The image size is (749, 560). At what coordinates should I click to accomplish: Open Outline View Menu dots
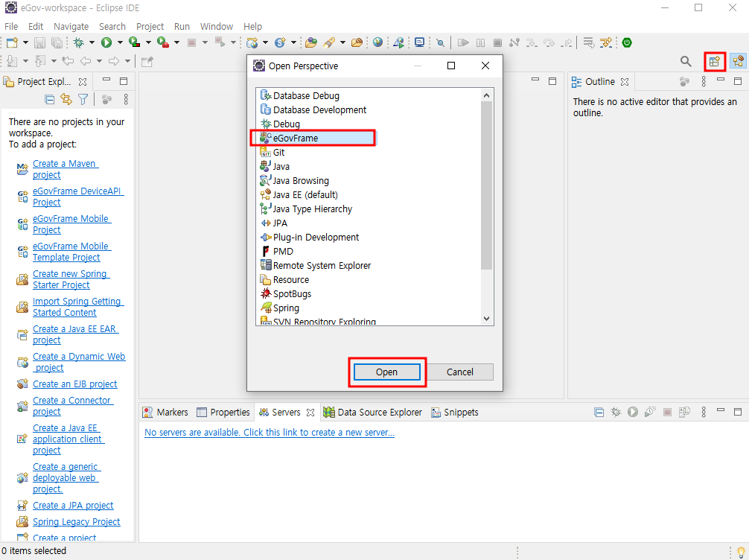coord(704,81)
